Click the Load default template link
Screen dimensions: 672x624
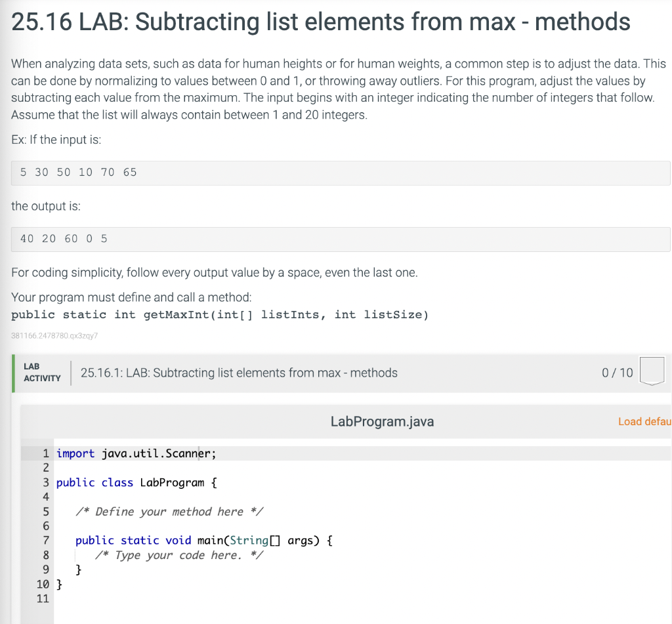click(644, 421)
